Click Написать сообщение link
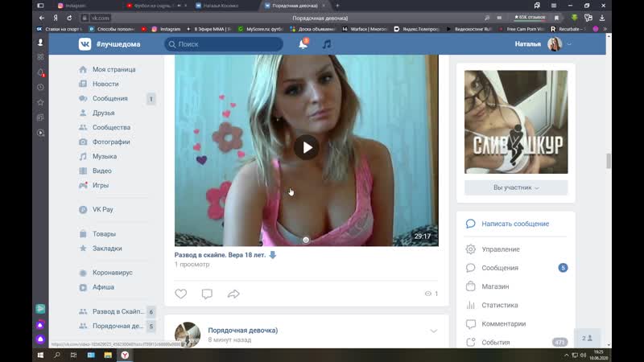The height and width of the screenshot is (362, 644). click(x=515, y=224)
